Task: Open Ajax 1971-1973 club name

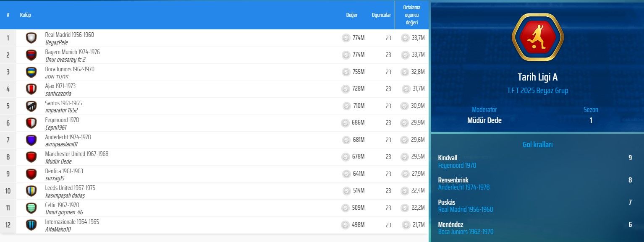Action: coord(60,86)
